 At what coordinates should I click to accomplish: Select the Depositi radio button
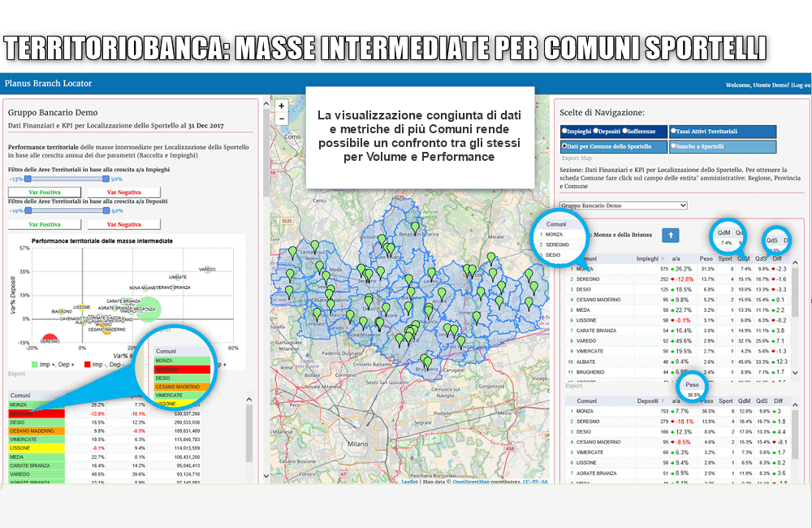point(595,131)
